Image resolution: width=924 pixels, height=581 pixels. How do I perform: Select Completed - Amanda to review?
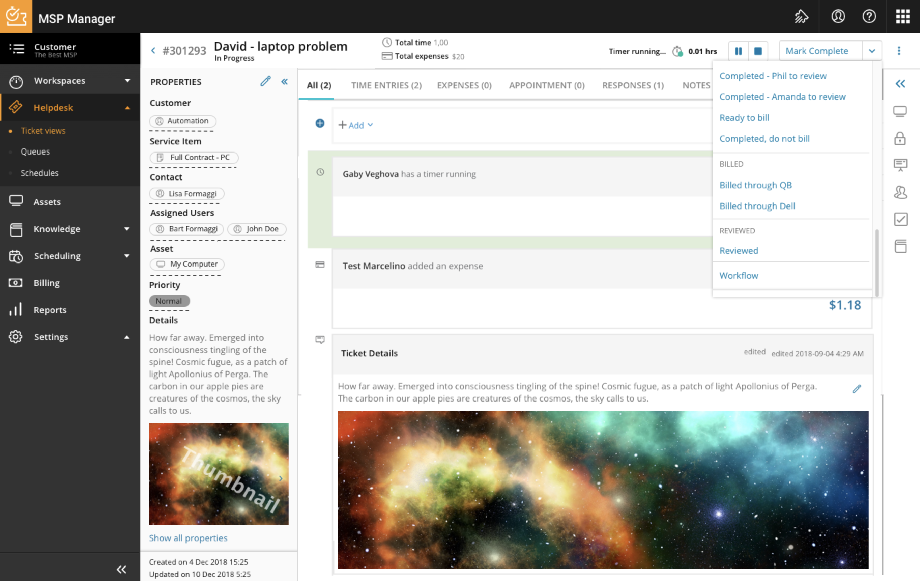click(782, 97)
